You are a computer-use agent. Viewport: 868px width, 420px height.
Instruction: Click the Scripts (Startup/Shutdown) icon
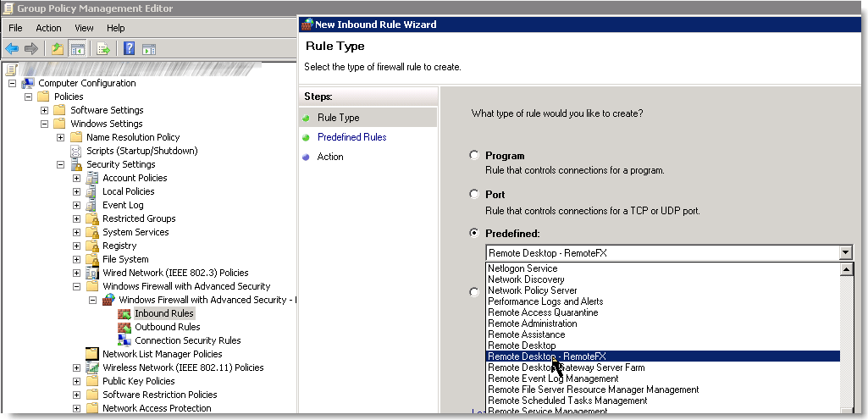coord(76,151)
